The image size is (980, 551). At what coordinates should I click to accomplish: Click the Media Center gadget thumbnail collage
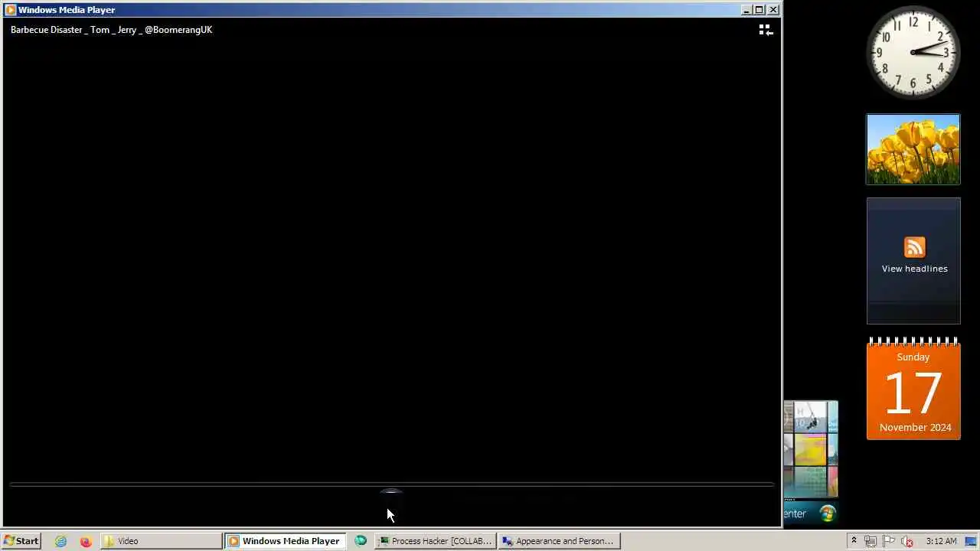click(x=811, y=449)
